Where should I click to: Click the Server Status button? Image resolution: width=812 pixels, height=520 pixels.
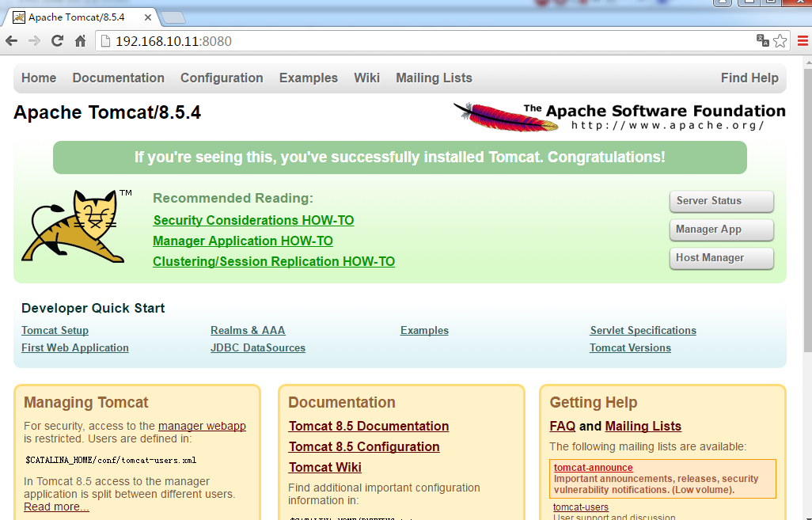point(721,201)
